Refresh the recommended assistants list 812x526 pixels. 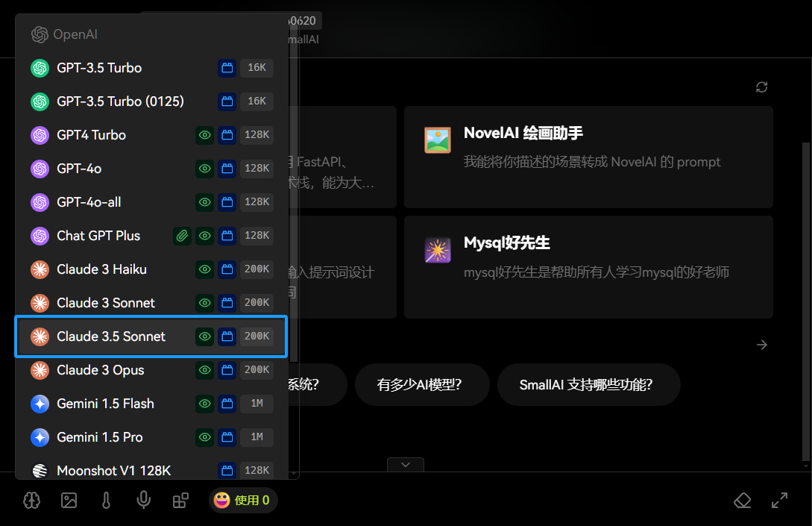pyautogui.click(x=761, y=87)
